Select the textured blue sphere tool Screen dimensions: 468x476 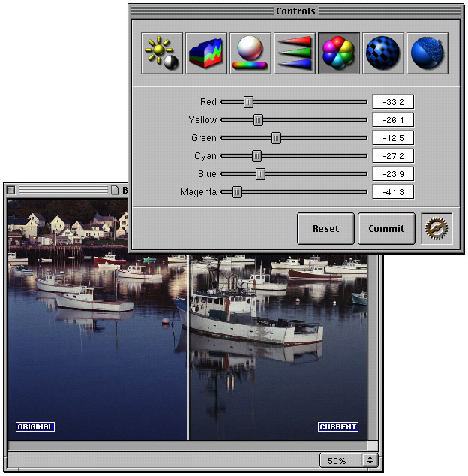coord(427,53)
